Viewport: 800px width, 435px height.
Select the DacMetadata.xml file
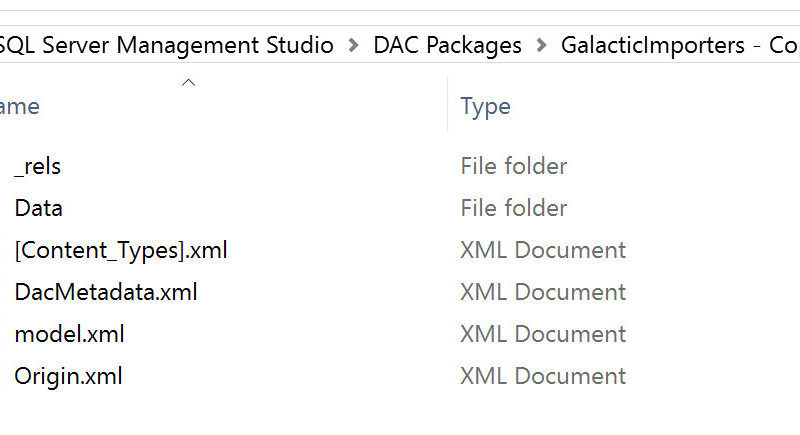106,292
